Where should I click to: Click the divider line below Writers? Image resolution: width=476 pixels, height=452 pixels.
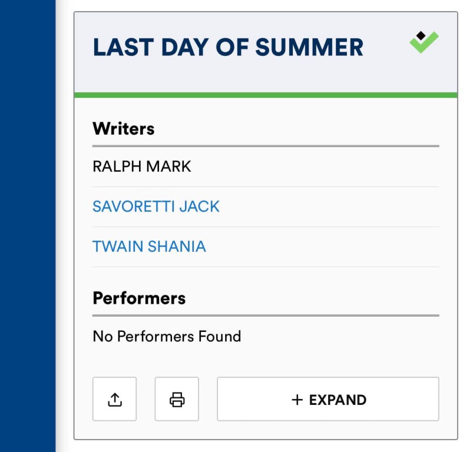tap(266, 146)
